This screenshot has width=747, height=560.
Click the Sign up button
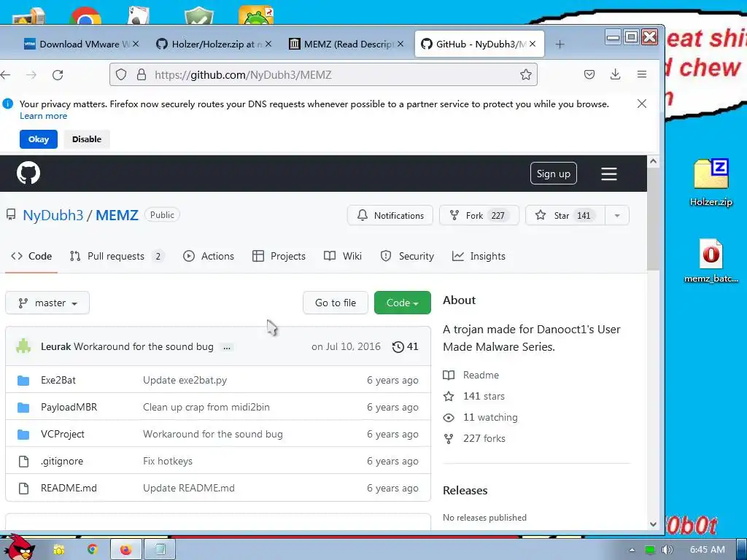(554, 174)
